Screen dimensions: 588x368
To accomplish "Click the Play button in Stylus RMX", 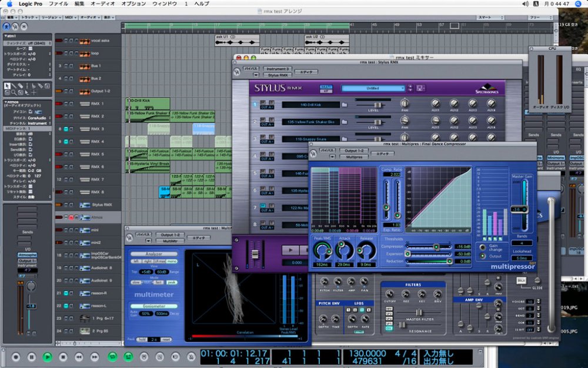I will (x=290, y=250).
